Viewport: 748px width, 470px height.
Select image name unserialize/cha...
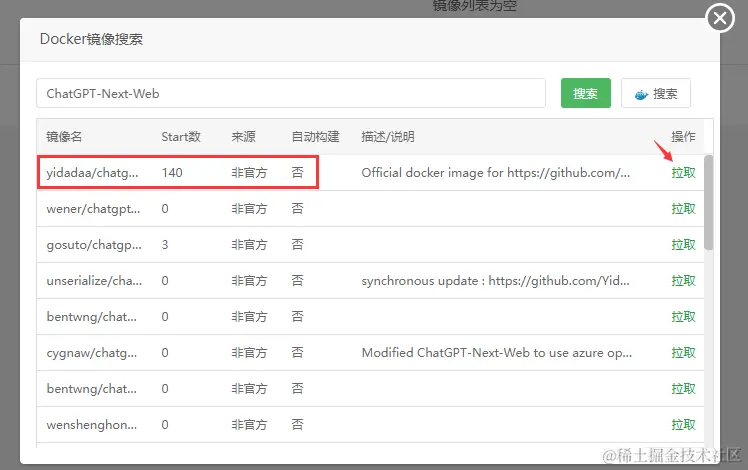(94, 281)
